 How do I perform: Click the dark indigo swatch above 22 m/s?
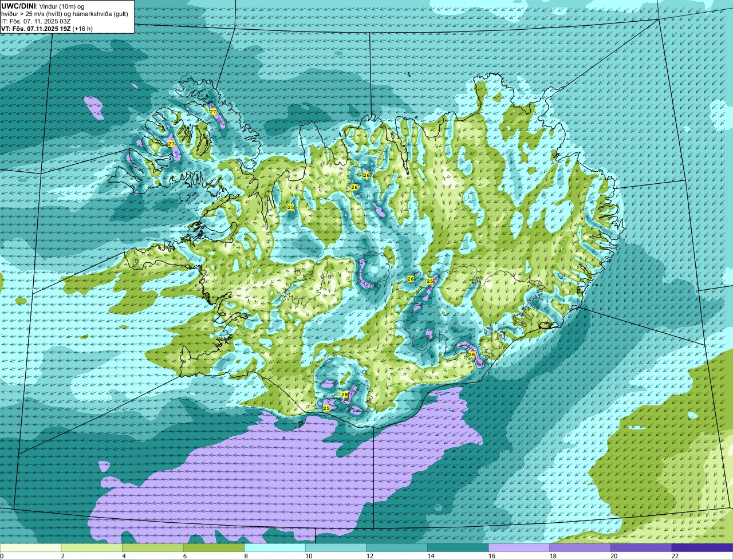(x=702, y=547)
